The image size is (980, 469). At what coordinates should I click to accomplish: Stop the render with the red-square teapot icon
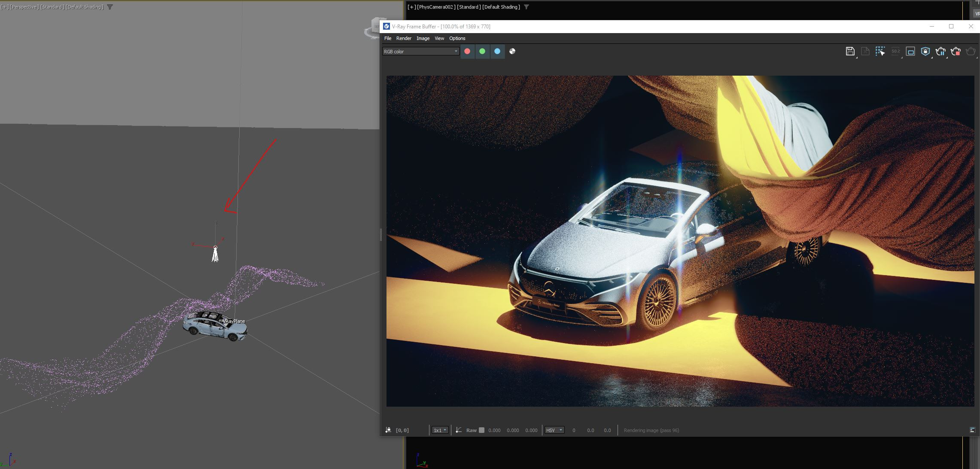(956, 52)
